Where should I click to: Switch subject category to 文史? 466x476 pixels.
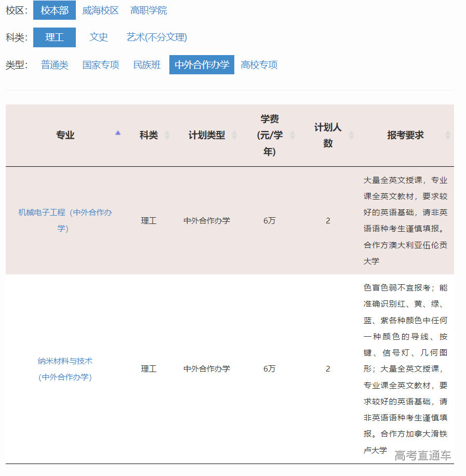coord(99,37)
